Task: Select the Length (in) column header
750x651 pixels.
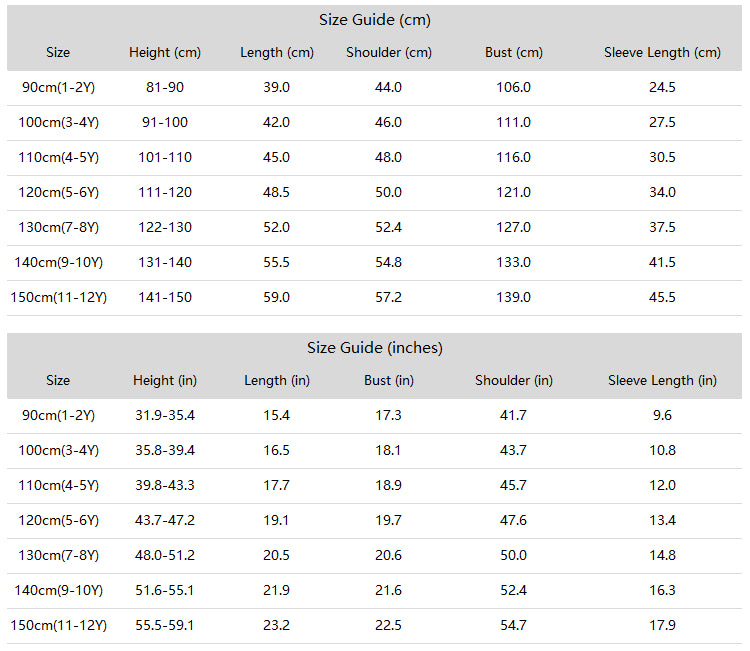Action: click(x=276, y=381)
